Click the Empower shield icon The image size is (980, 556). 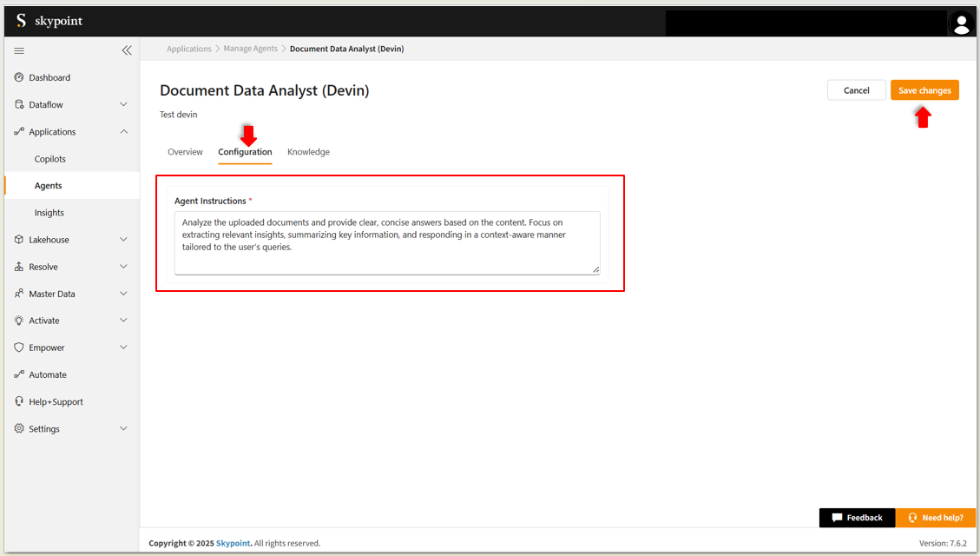click(x=19, y=347)
